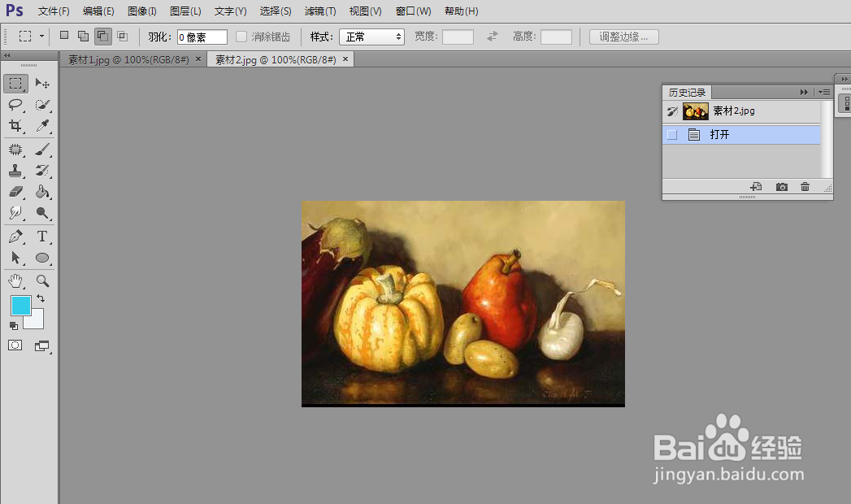Screen dimensions: 851x504
Task: Collapse the History panel to icons
Action: click(804, 92)
